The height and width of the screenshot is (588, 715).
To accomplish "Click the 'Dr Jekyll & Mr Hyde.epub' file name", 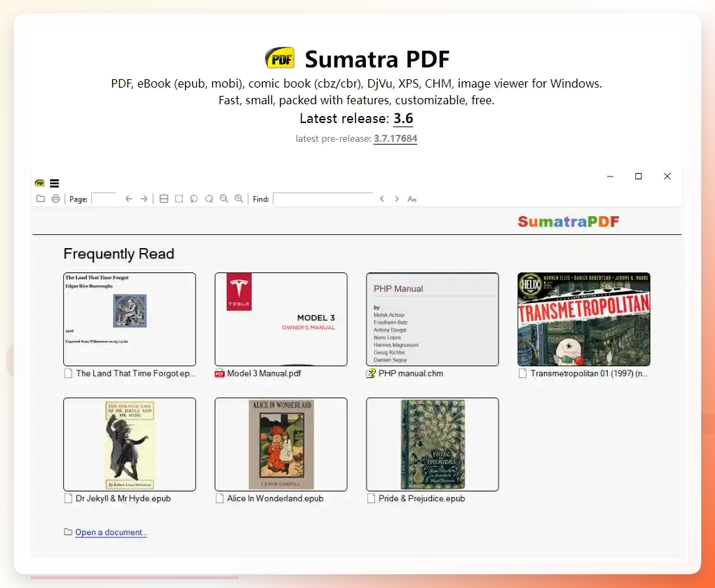I will [x=123, y=498].
